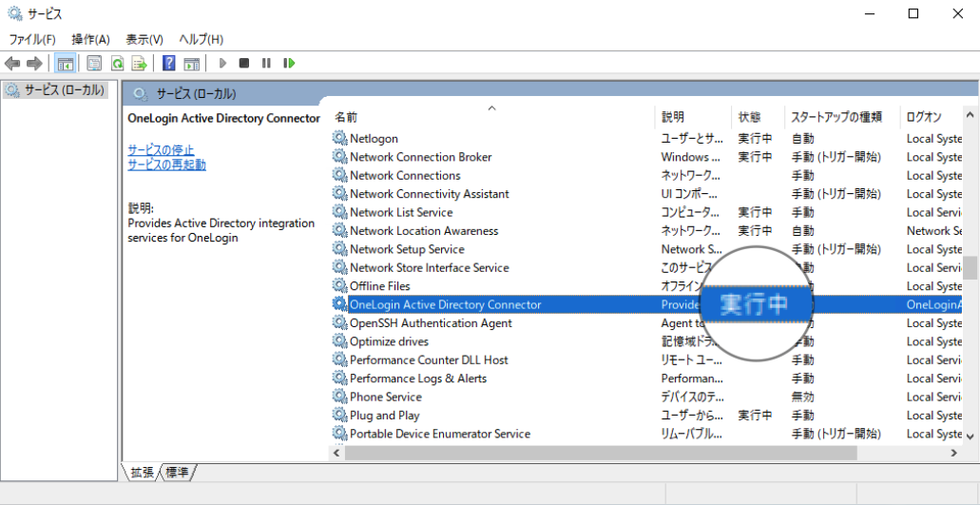Click the vertical scrollbar down arrow
The image size is (980, 505).
pyautogui.click(x=970, y=436)
